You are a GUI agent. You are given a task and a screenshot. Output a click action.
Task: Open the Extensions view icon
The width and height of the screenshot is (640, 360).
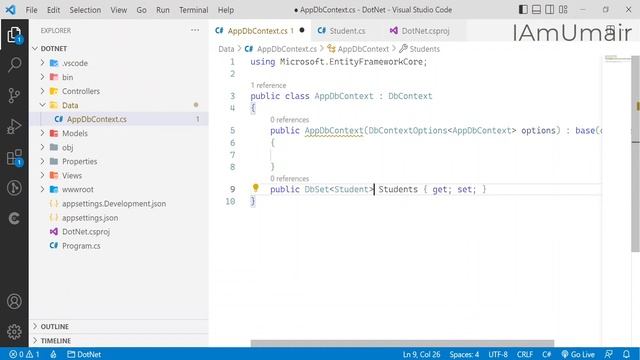(x=14, y=158)
